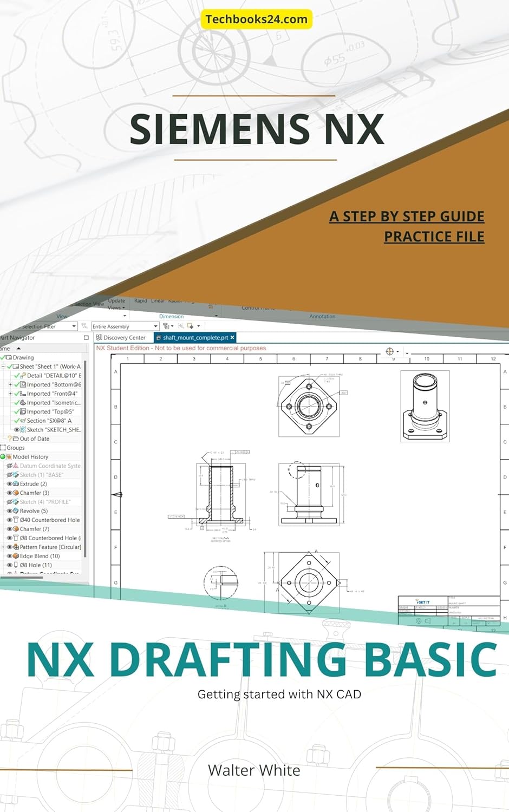Open the Edge Blend (10) feature icon

click(x=16, y=556)
